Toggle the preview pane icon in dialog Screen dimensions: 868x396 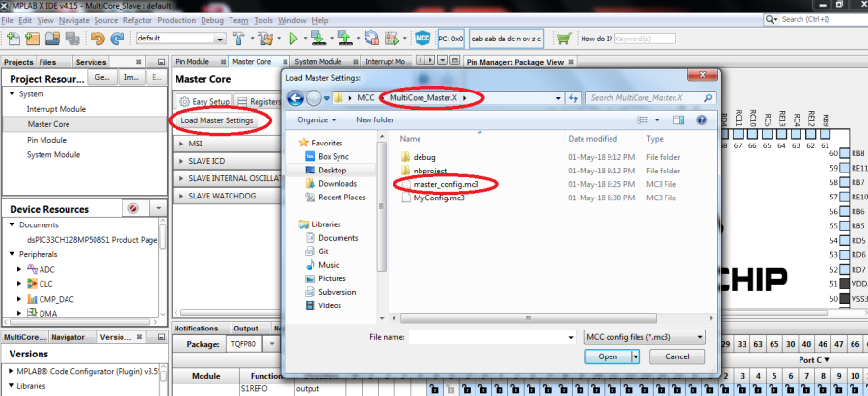point(678,119)
